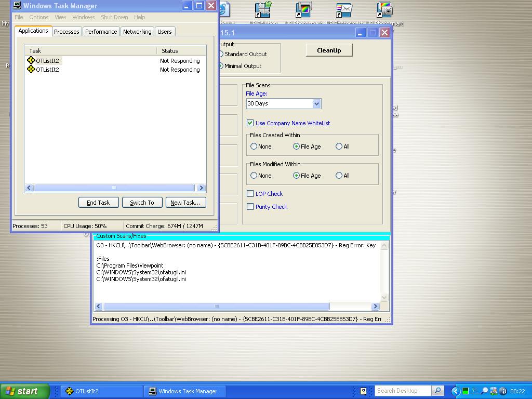Image resolution: width=532 pixels, height=399 pixels.
Task: Click the task list horizontal scrollbar thumb
Action: [114, 188]
